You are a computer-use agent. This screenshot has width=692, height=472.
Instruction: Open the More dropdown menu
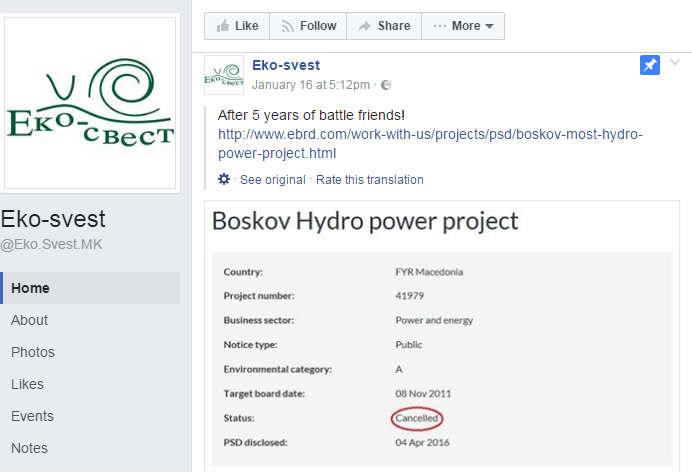(x=463, y=26)
